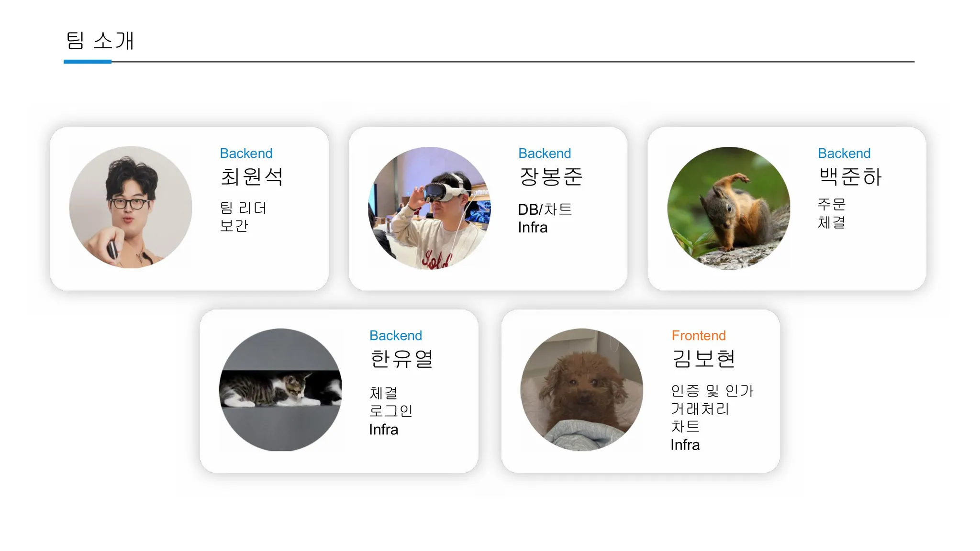
Task: Click the Backend label above 최원석
Action: coord(246,153)
